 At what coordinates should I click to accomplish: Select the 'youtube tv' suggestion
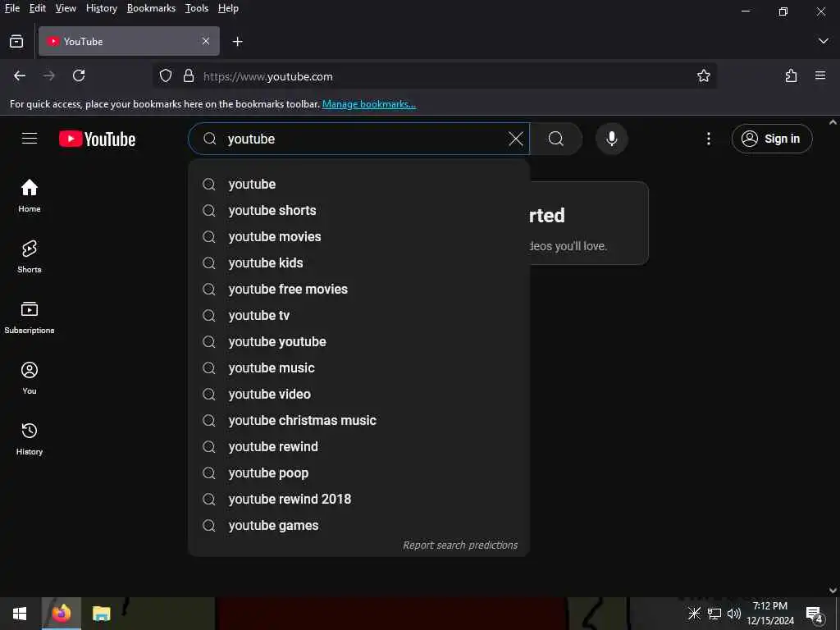coord(359,316)
